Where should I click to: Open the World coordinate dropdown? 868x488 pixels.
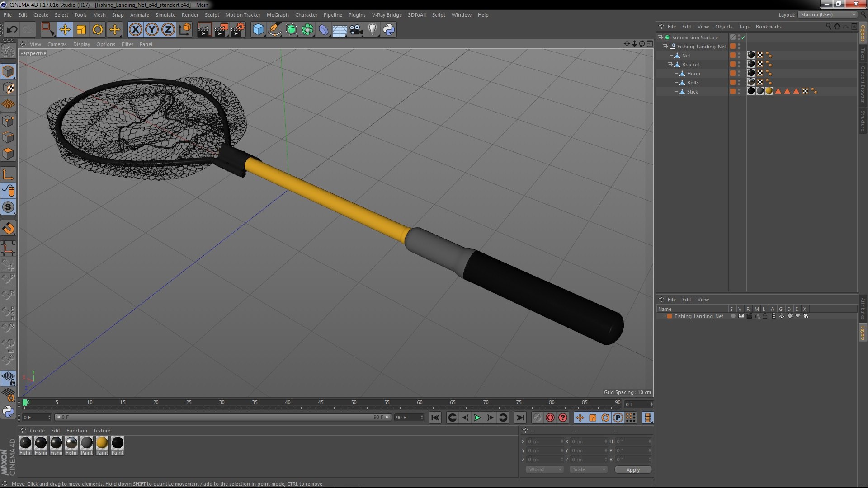point(545,469)
